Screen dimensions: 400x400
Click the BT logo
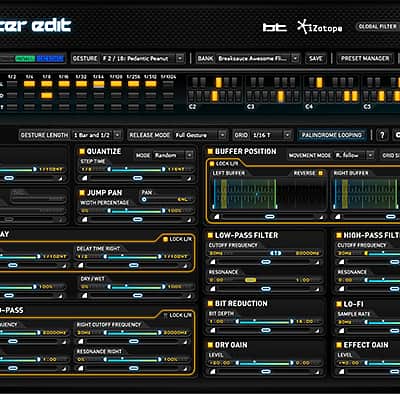coord(275,27)
